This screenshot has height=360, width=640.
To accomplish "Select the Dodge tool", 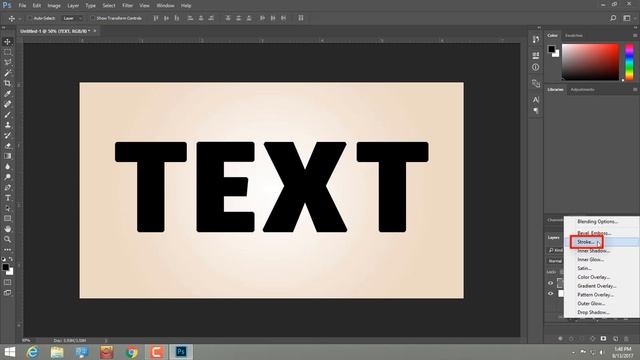I will click(x=7, y=177).
